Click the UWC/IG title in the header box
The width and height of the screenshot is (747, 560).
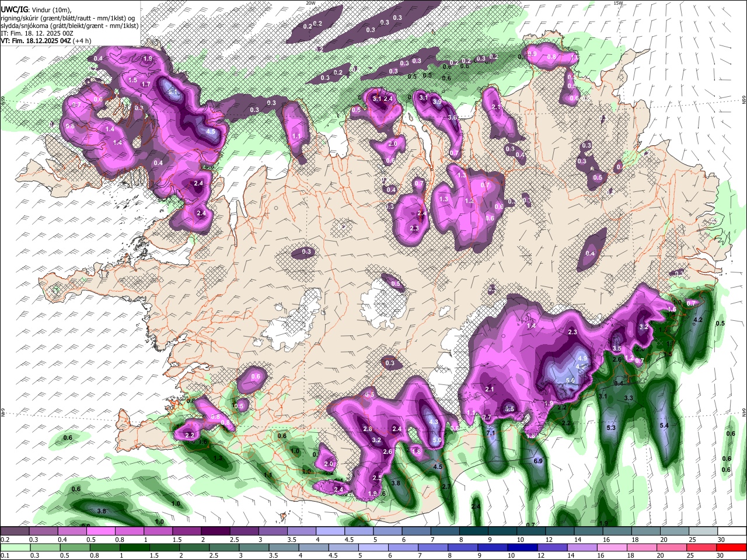coord(14,9)
